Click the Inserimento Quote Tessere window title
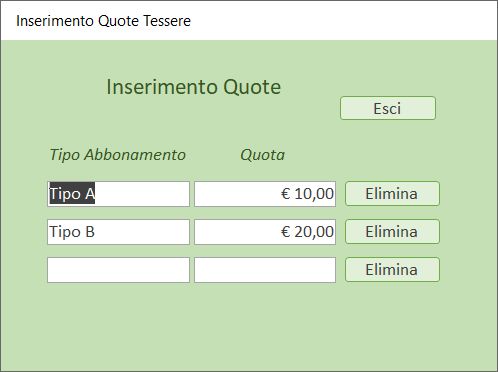498x372 pixels. tap(103, 21)
